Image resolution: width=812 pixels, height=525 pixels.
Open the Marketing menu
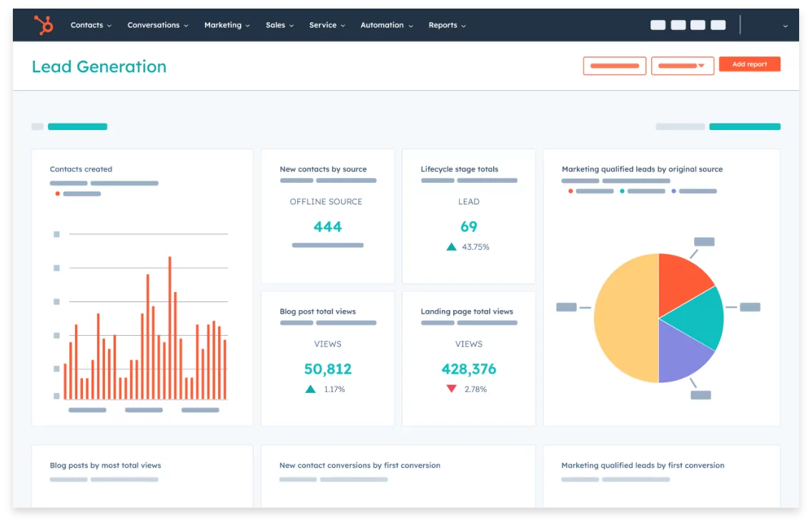[x=227, y=25]
